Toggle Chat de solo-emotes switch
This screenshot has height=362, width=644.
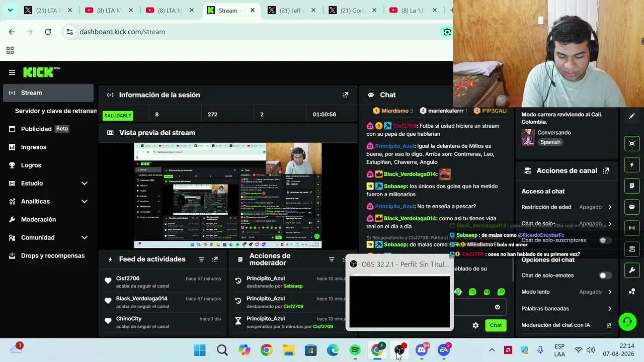click(605, 276)
